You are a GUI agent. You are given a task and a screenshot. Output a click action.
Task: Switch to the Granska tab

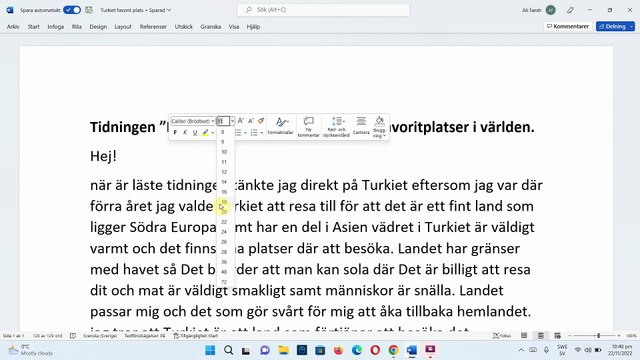point(211,27)
